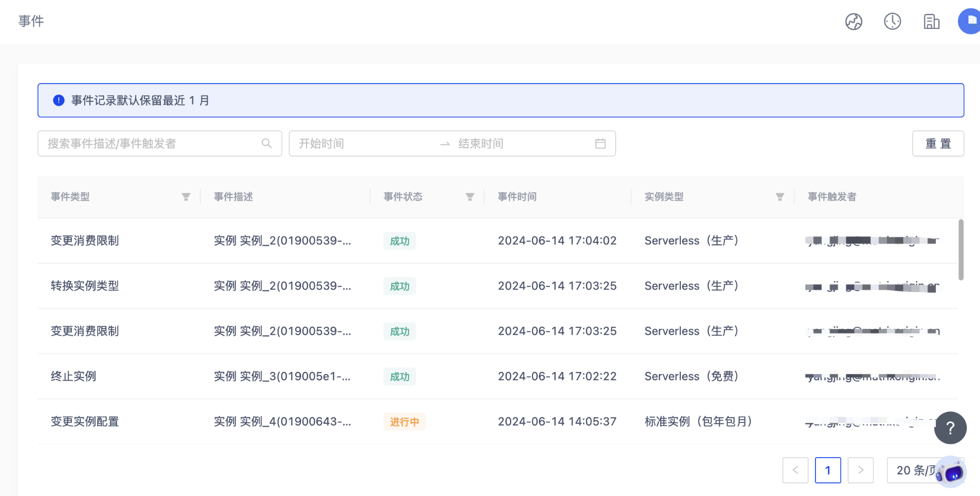The image size is (980, 496).
Task: Open the 事件状态 column filter
Action: [469, 197]
